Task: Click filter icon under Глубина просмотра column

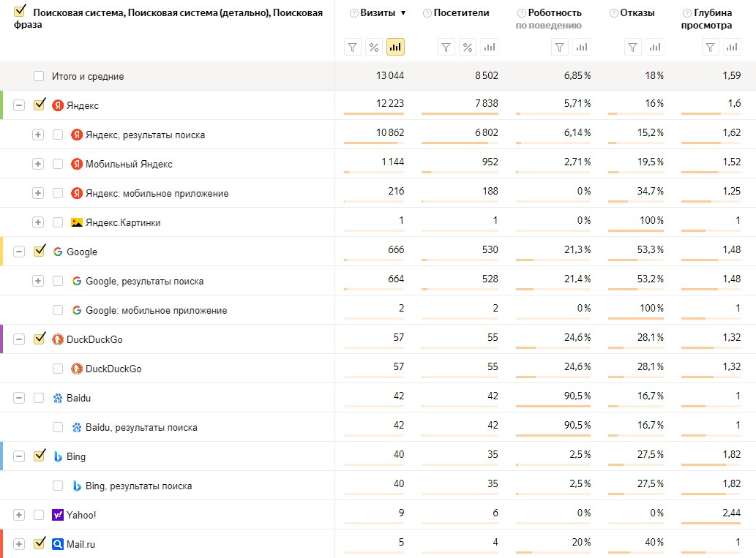Action: tap(709, 48)
